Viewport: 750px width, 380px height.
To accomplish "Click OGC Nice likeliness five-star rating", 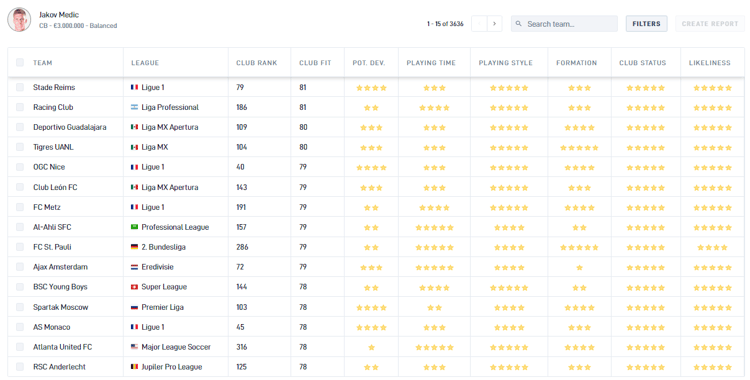I will point(713,168).
